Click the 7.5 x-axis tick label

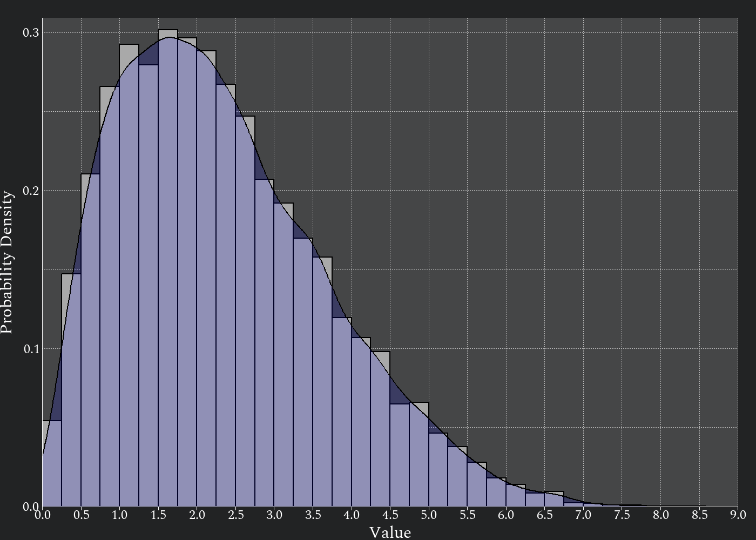coord(622,515)
